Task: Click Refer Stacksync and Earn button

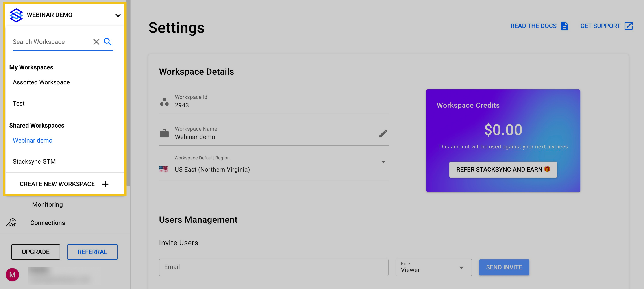Action: tap(503, 169)
